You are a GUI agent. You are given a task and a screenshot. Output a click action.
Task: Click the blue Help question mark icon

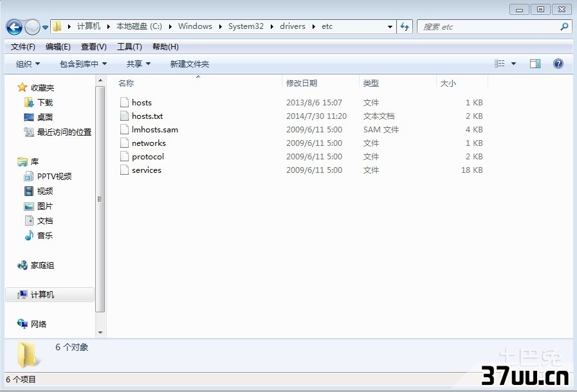pos(558,64)
